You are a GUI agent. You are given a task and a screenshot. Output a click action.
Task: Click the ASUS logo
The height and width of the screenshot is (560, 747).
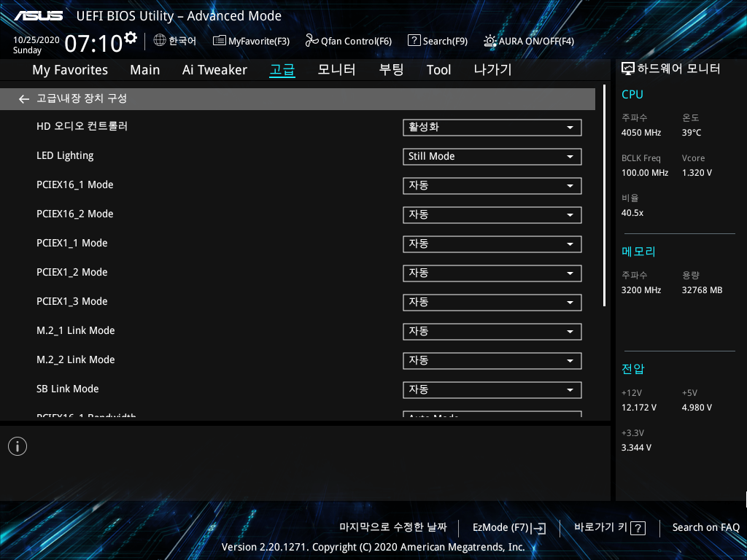click(x=38, y=16)
